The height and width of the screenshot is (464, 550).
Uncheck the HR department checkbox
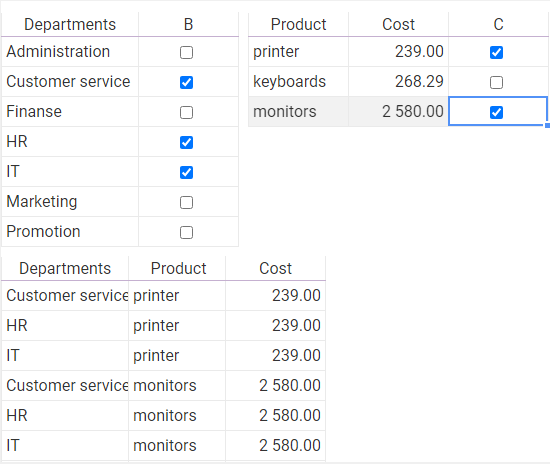pos(186,142)
